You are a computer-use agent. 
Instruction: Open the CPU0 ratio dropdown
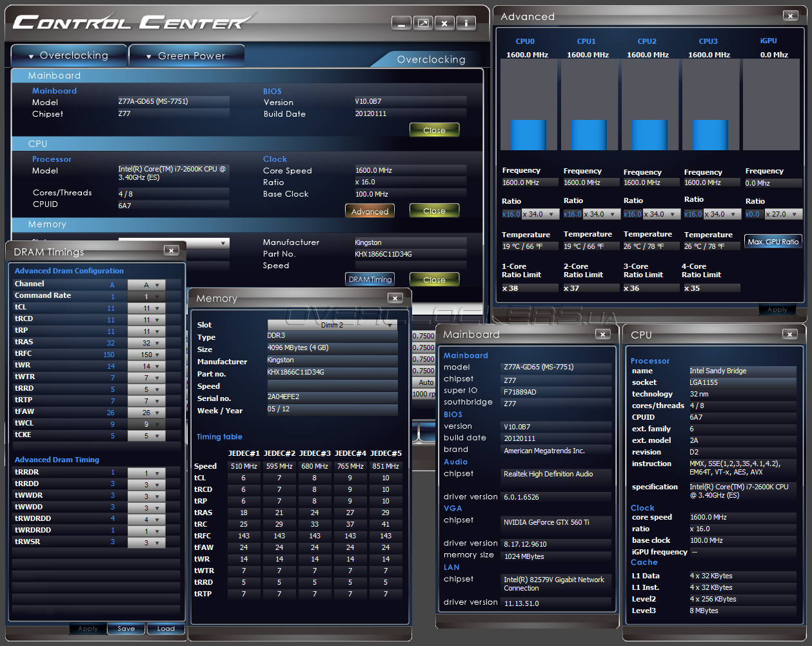click(539, 214)
